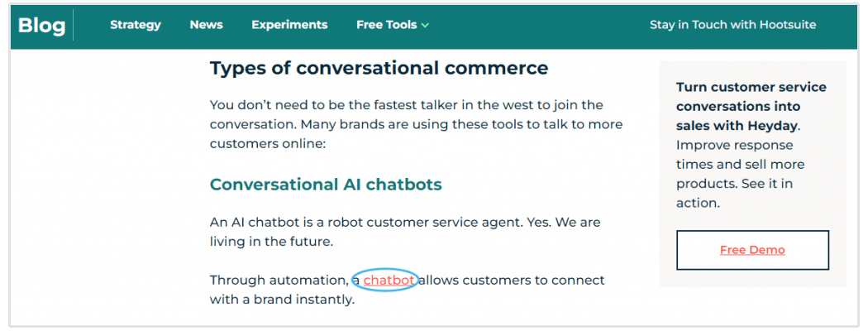Open the Free Tools dropdown menu
868x331 pixels.
387,25
